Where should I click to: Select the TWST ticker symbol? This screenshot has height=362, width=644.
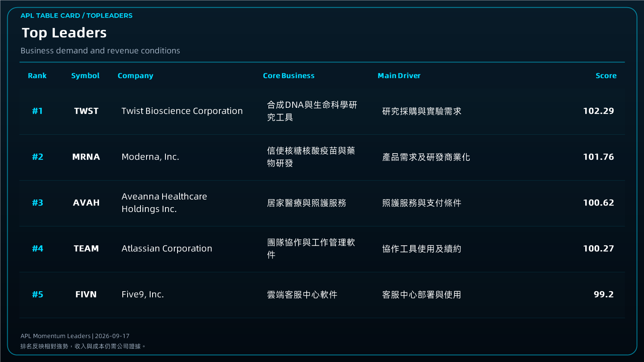86,111
